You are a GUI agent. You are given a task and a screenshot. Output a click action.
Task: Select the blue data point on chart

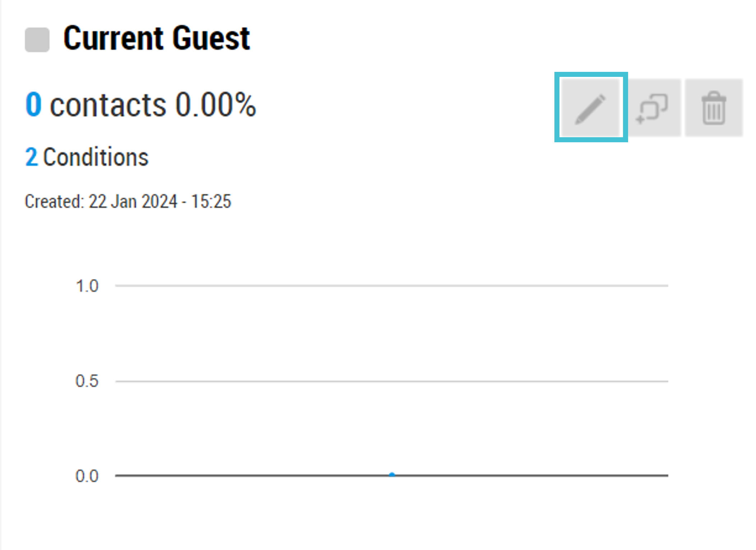[392, 475]
